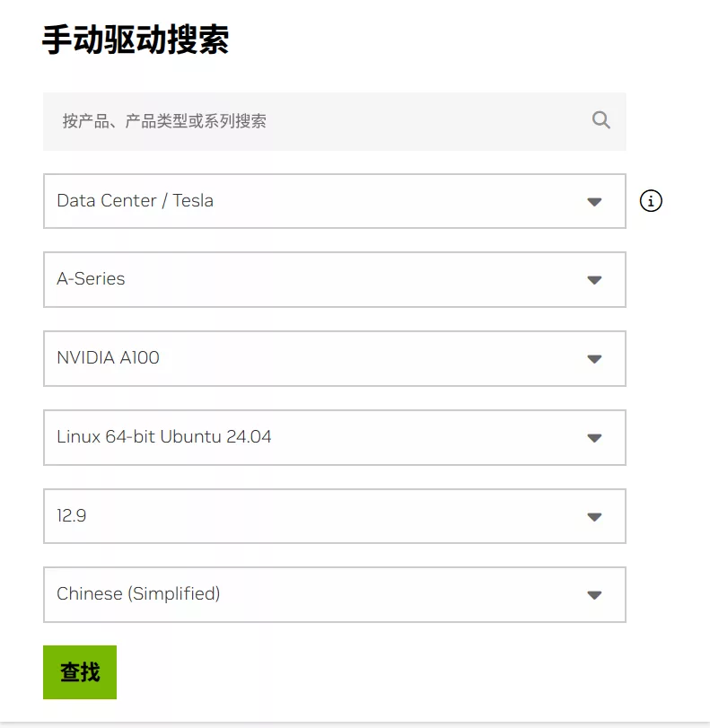Screen dimensions: 710x728
Task: Click the Linux 64-bit Ubuntu 24.04 text
Action: coord(164,437)
